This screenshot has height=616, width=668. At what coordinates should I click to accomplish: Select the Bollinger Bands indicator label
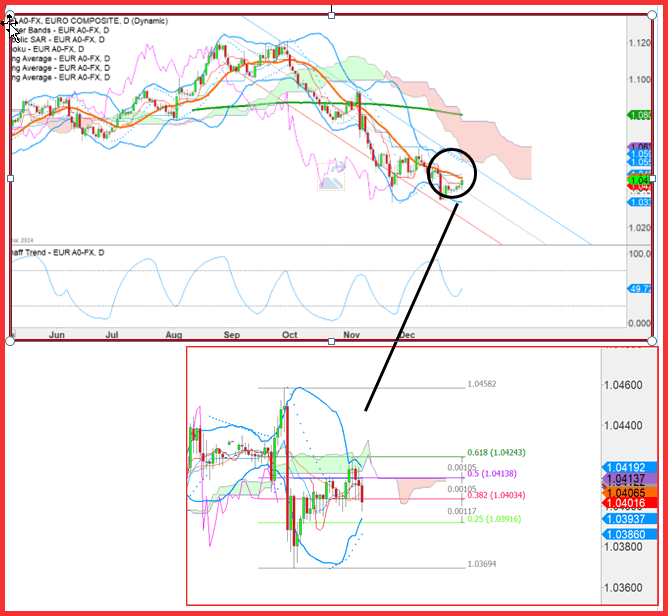pos(60,30)
